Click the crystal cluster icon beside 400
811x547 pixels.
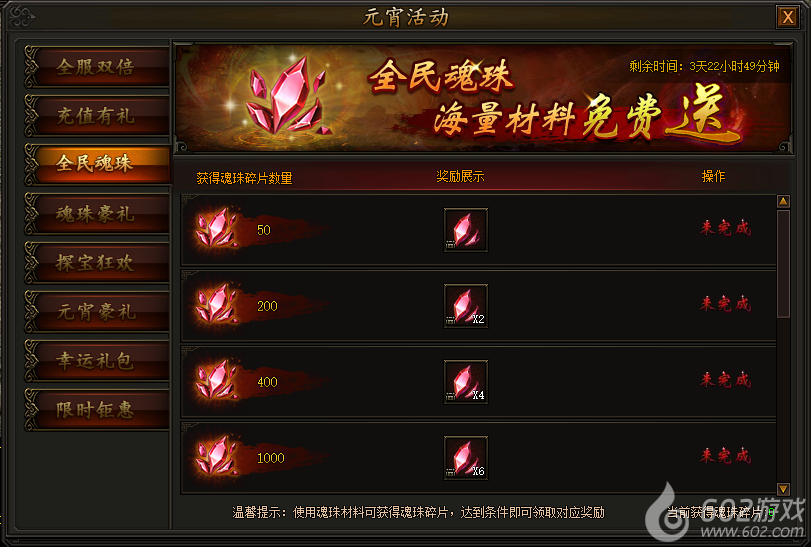click(x=217, y=380)
